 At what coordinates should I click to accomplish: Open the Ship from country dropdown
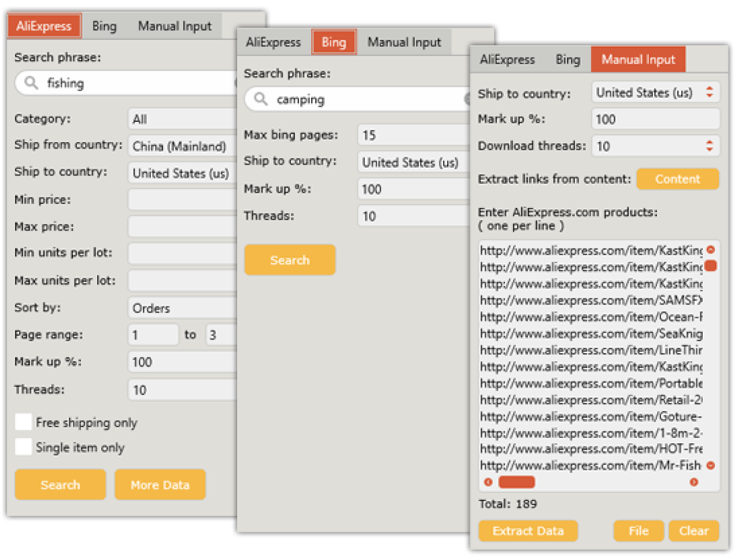tap(179, 146)
